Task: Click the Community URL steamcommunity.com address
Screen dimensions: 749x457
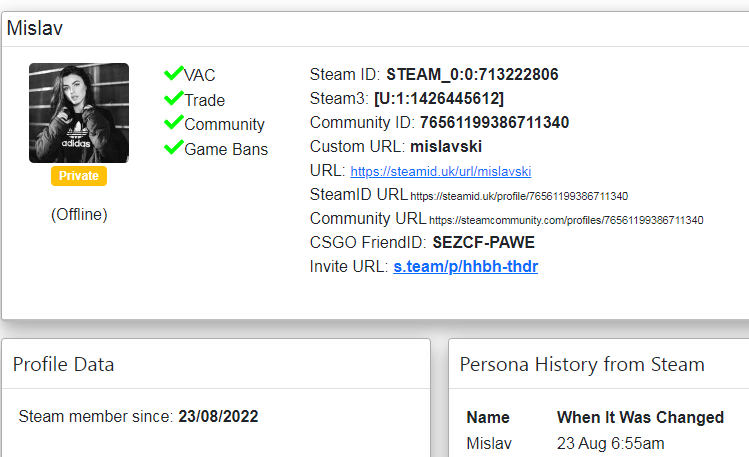Action: (566, 220)
